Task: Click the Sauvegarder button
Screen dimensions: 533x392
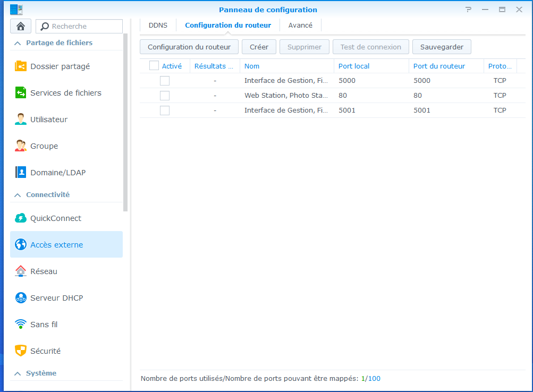Action: (442, 47)
